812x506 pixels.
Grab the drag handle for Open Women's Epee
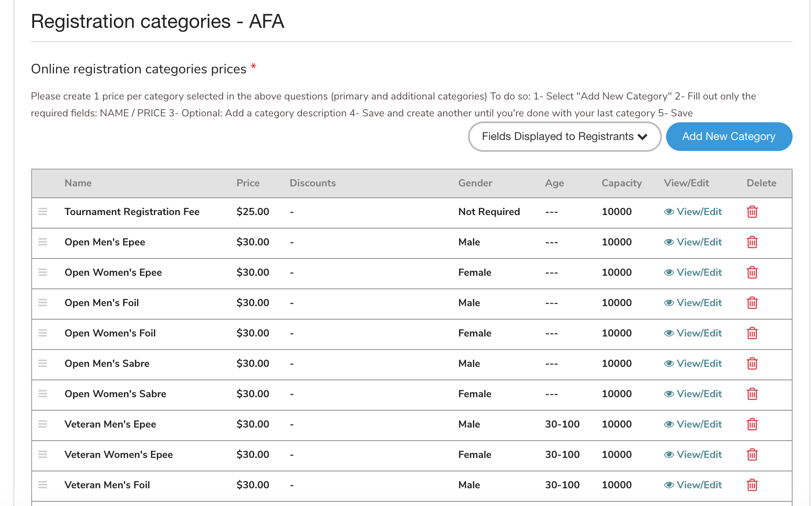43,272
